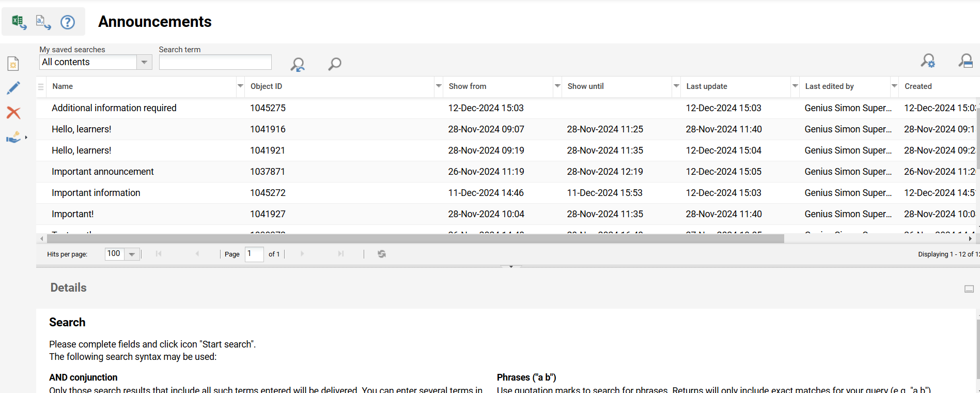Click the blue pencil edit icon

(13, 88)
